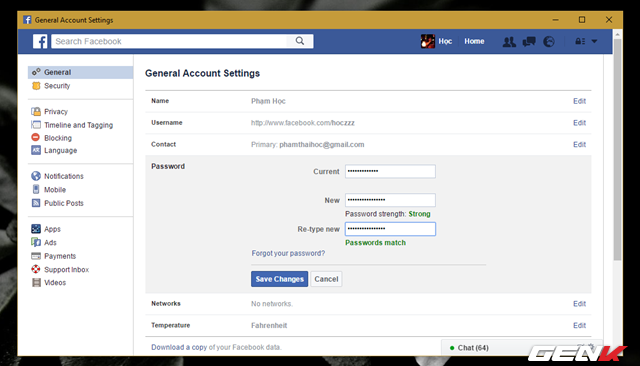The height and width of the screenshot is (366, 640).
Task: Open the Notifications globe icon in the header
Action: (549, 42)
